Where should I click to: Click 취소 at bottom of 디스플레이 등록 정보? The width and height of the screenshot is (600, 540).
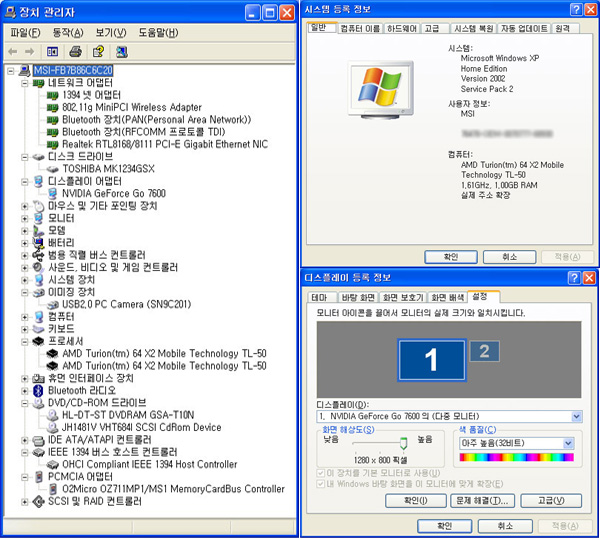505,526
